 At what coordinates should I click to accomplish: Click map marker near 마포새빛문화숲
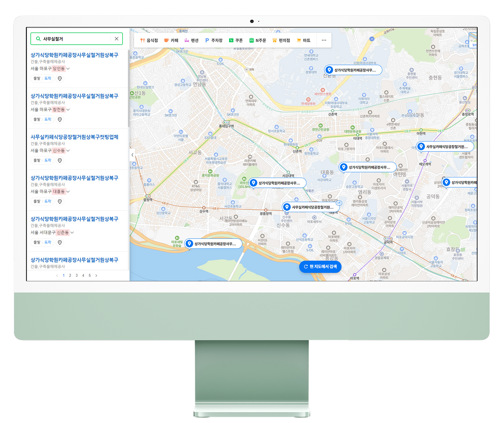(213, 244)
